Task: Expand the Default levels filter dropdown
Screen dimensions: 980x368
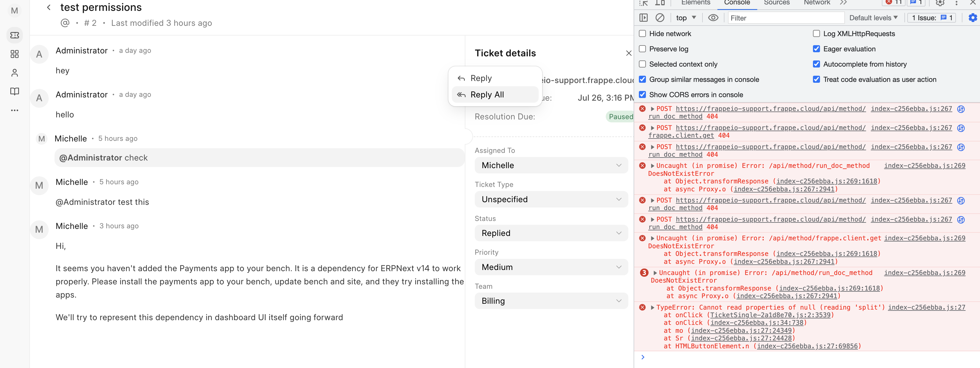Action: click(x=873, y=18)
